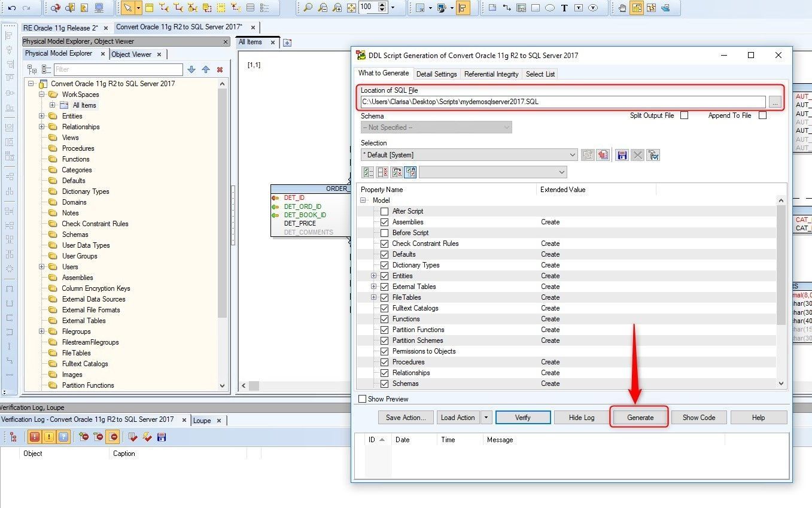Viewport: 812px width, 508px height.
Task: Click the Save Action... button
Action: tap(406, 418)
